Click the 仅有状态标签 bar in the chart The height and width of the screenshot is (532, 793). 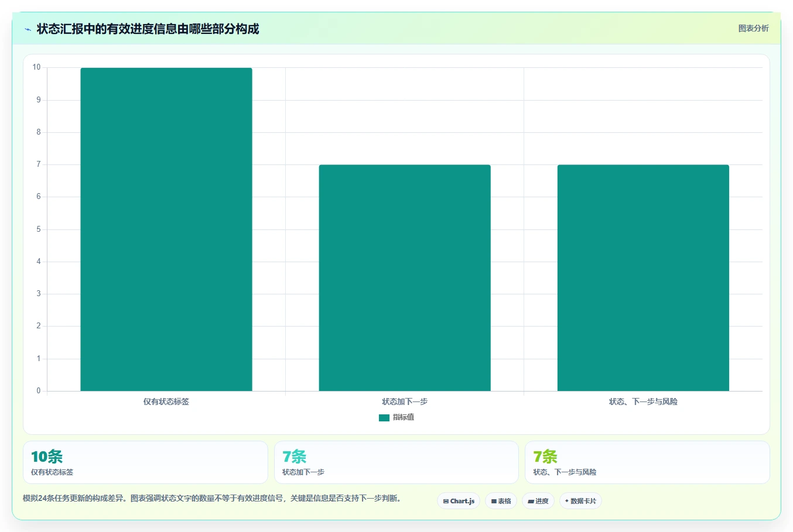pos(166,229)
